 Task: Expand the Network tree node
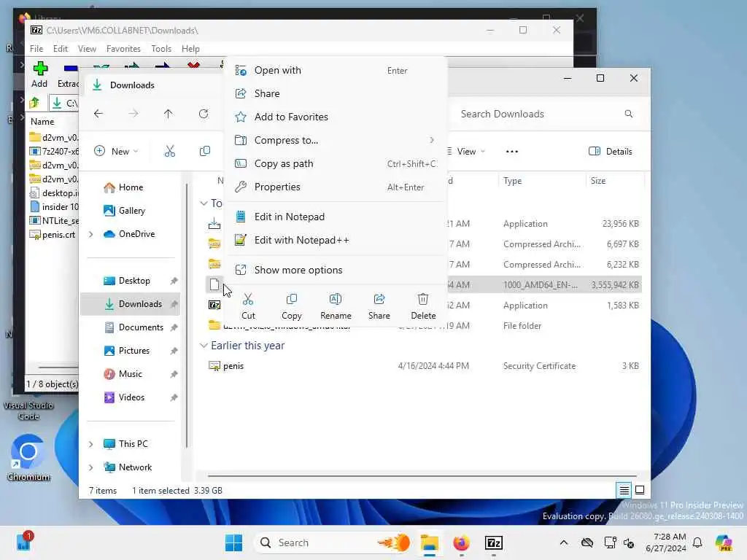[x=91, y=467]
